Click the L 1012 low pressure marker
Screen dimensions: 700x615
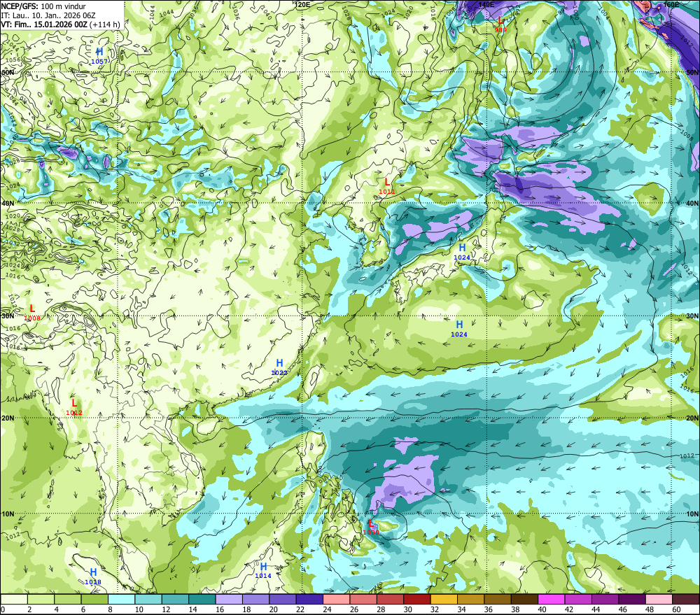pos(74,407)
